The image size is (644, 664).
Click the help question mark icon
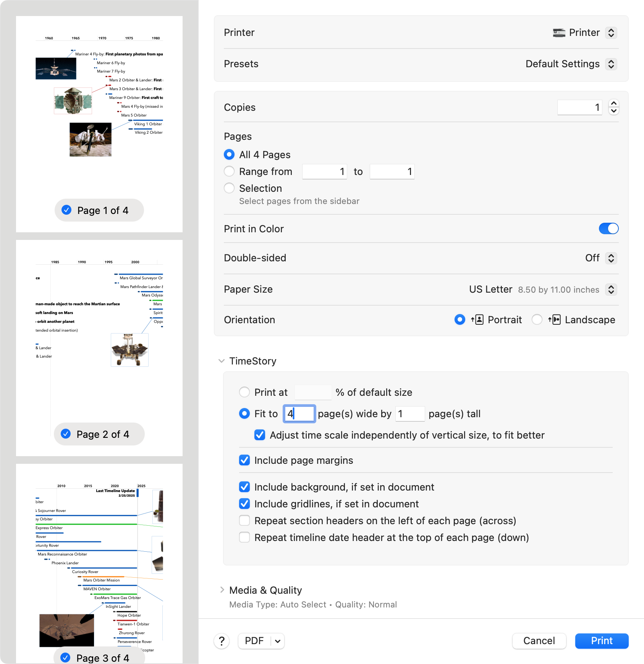pyautogui.click(x=222, y=641)
